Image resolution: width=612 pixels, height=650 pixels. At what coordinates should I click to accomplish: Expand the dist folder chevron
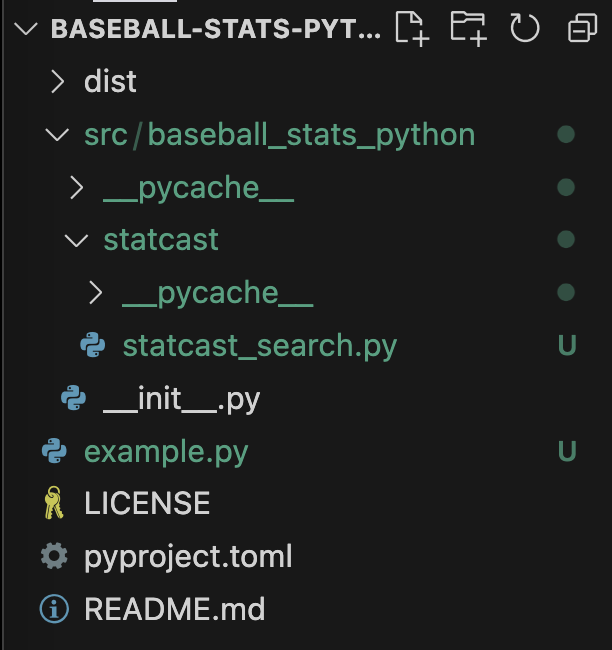[58, 82]
